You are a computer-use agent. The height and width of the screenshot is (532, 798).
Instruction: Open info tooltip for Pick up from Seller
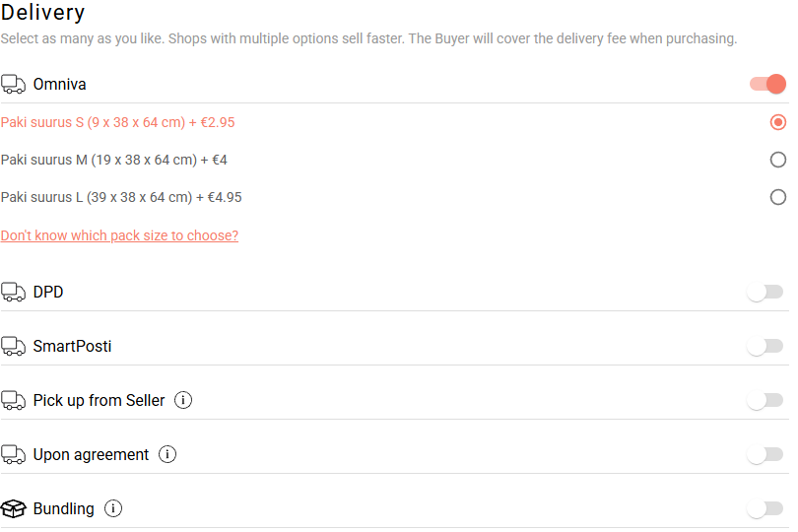coord(183,400)
